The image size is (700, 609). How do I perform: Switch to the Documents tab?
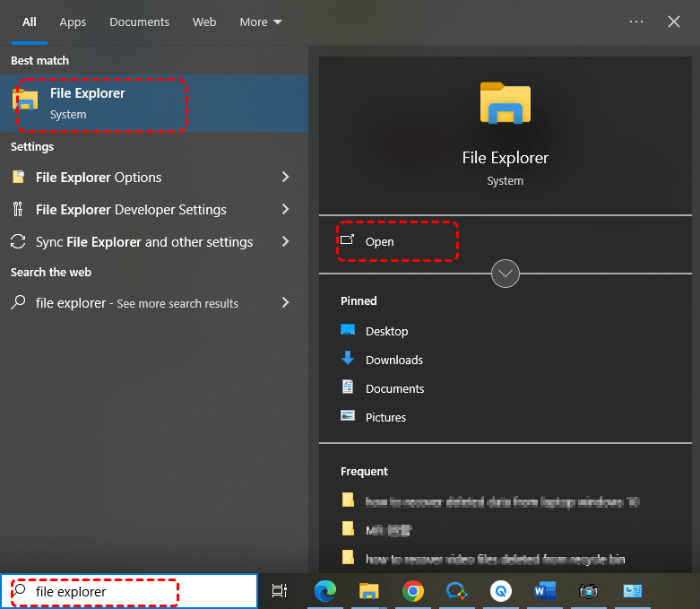pyautogui.click(x=139, y=22)
